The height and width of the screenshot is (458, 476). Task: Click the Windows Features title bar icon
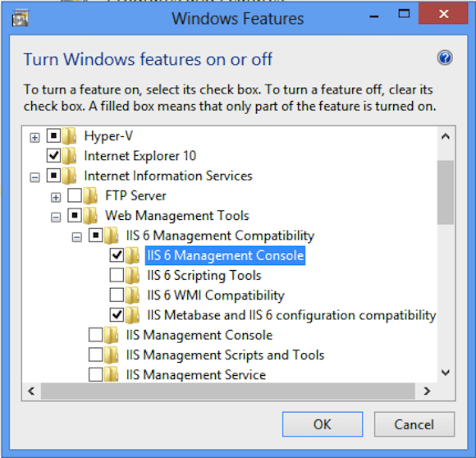(x=21, y=18)
